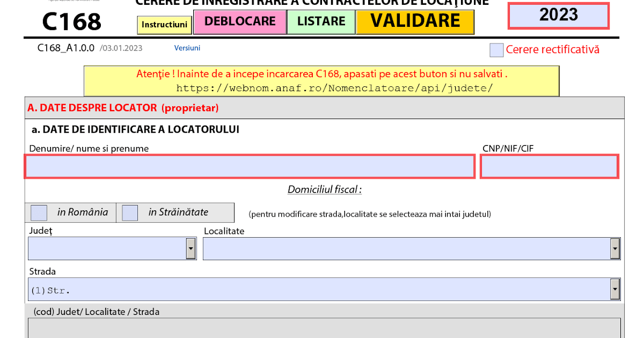The width and height of the screenshot is (644, 338).
Task: Tick the Cerere rectificativă checkbox
Action: click(496, 50)
